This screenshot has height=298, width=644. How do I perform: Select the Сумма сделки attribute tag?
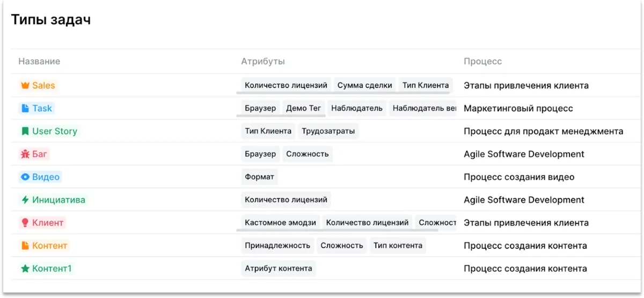pyautogui.click(x=365, y=85)
